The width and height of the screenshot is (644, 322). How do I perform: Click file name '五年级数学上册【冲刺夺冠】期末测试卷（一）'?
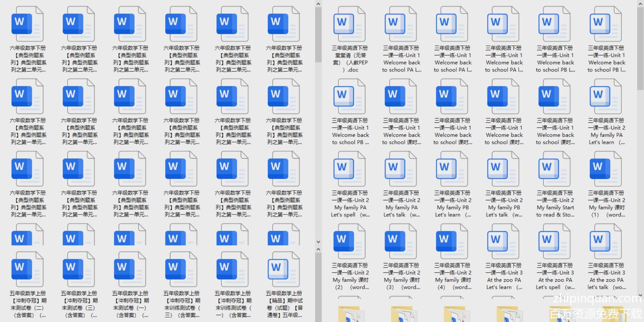130,304
